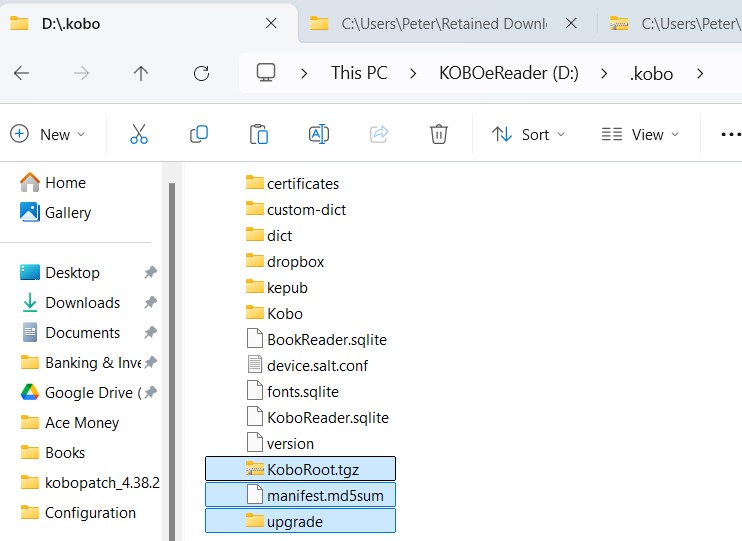Open the New item menu
Image resolution: width=742 pixels, height=541 pixels.
coord(48,134)
